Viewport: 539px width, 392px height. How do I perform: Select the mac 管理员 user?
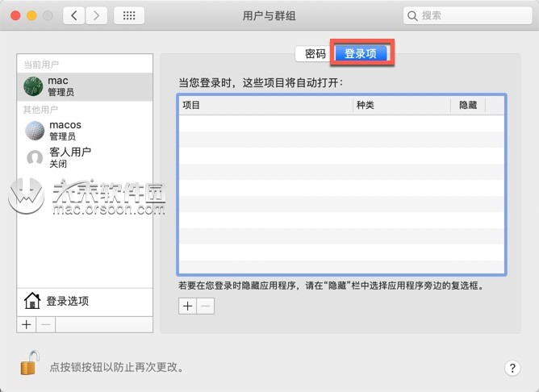(85, 86)
